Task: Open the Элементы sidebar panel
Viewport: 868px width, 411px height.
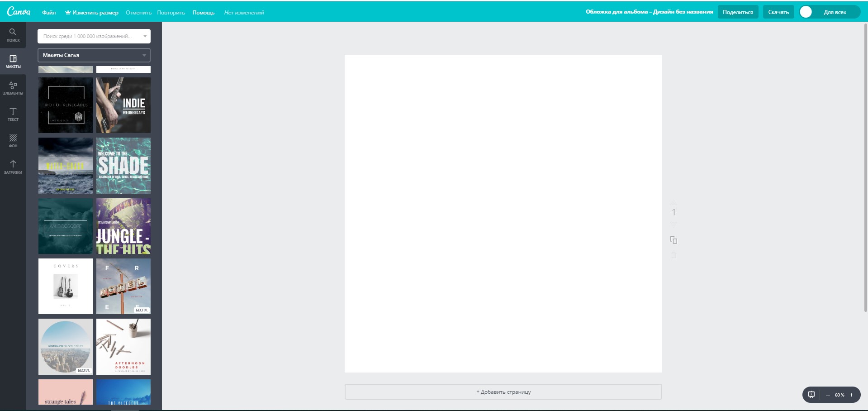Action: 13,88
